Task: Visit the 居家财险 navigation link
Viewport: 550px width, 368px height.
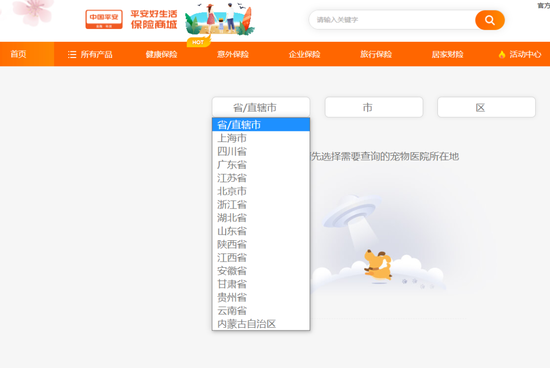Action: pyautogui.click(x=448, y=54)
